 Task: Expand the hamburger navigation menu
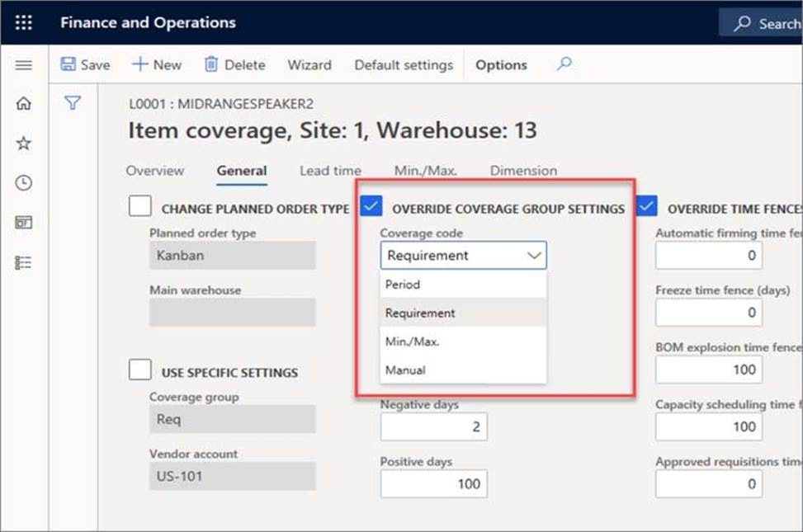click(x=24, y=65)
